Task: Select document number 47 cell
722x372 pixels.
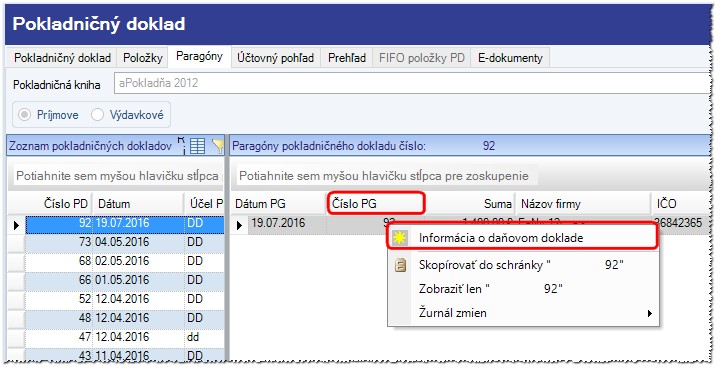Action: [x=59, y=337]
